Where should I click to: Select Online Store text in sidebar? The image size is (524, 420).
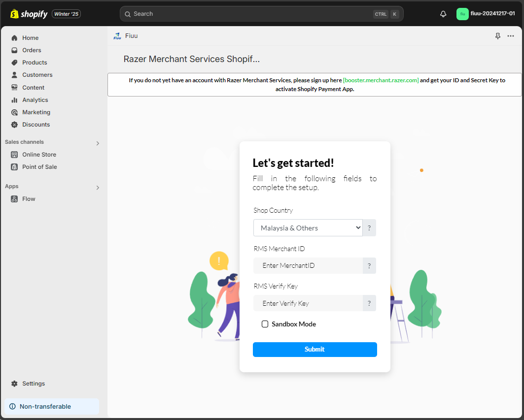tap(39, 155)
